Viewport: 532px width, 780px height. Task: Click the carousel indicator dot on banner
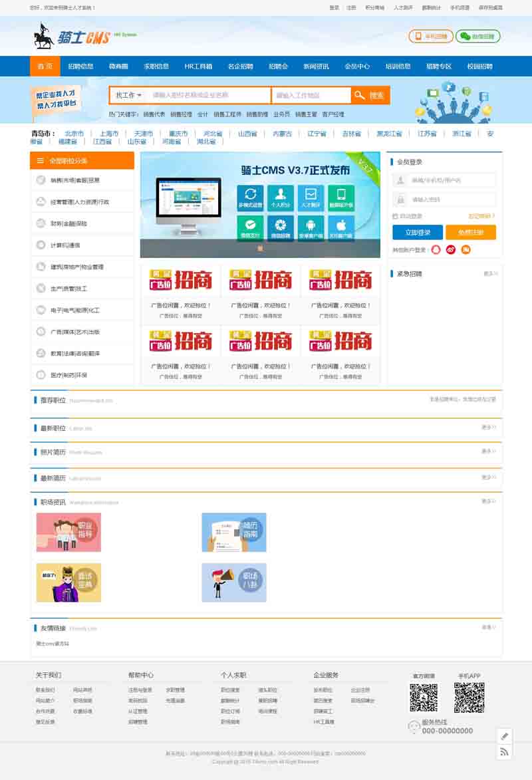pyautogui.click(x=260, y=248)
